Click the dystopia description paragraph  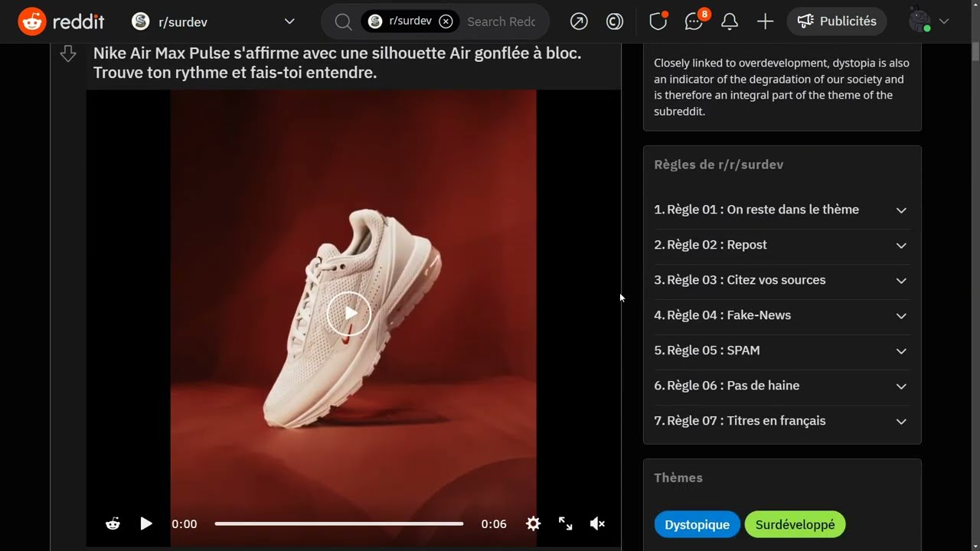point(782,87)
